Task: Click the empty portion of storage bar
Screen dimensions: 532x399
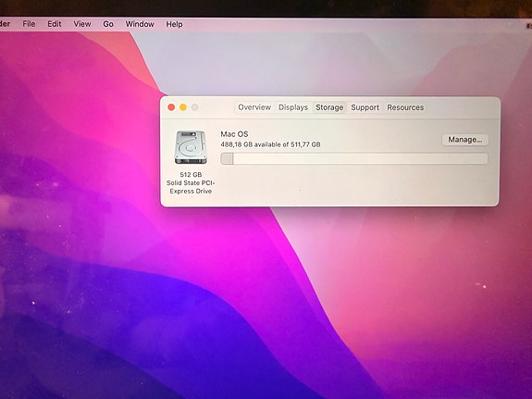Action: pyautogui.click(x=360, y=158)
